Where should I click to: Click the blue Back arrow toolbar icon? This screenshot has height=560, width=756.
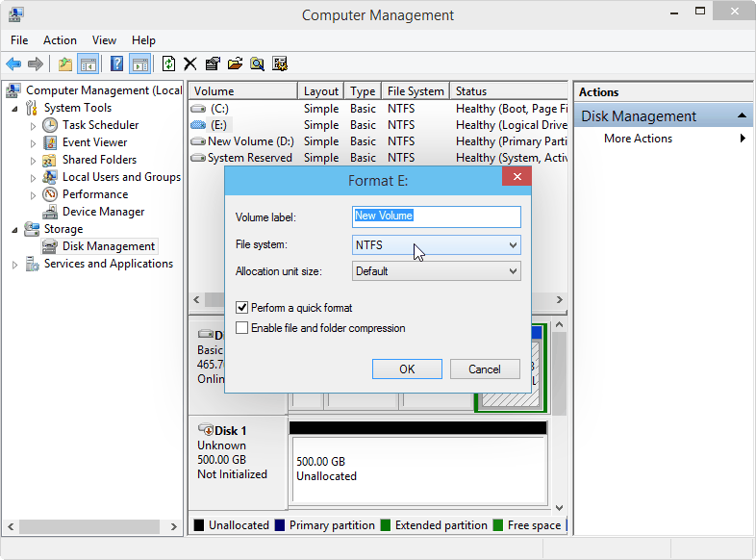pyautogui.click(x=13, y=64)
